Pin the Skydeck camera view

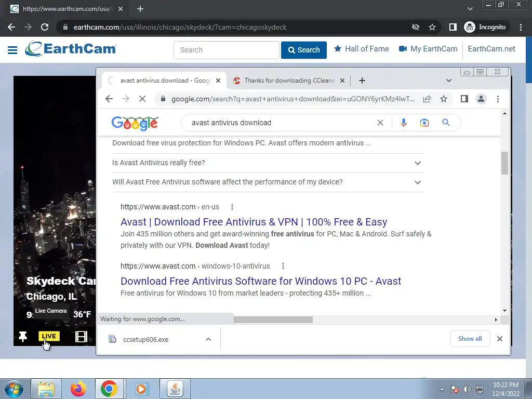pyautogui.click(x=23, y=336)
